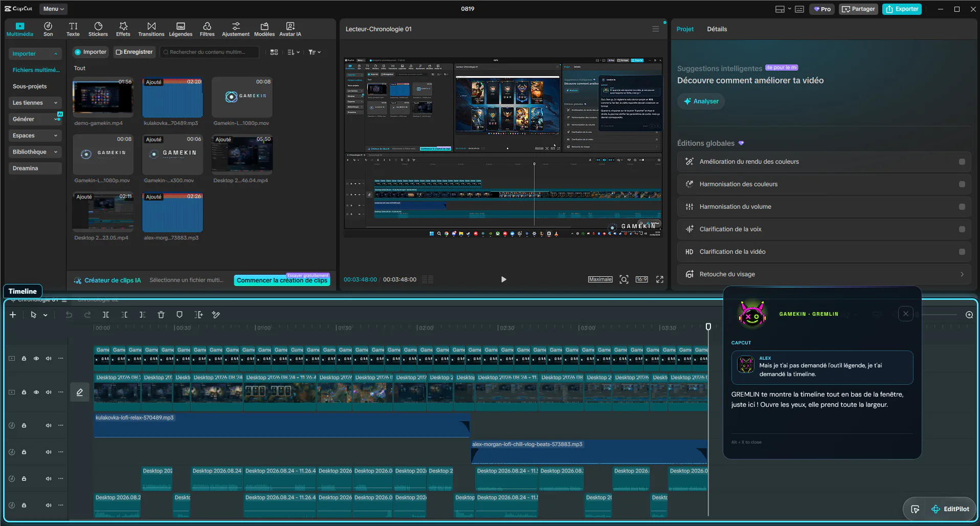Image resolution: width=980 pixels, height=526 pixels.
Task: Click the Analyser button
Action: 701,101
